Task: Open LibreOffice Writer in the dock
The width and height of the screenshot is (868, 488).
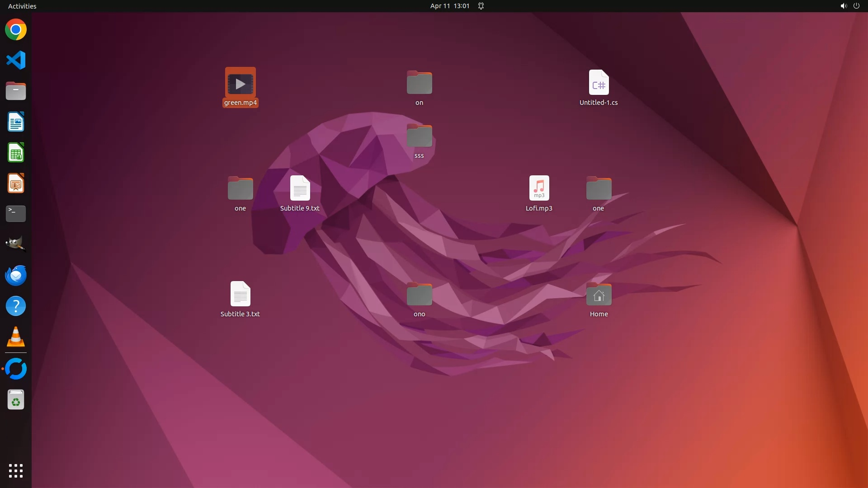Action: (x=16, y=122)
